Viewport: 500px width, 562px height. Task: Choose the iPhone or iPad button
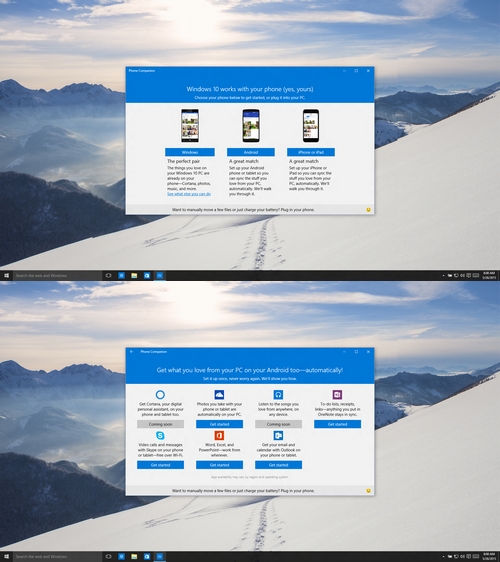point(311,152)
